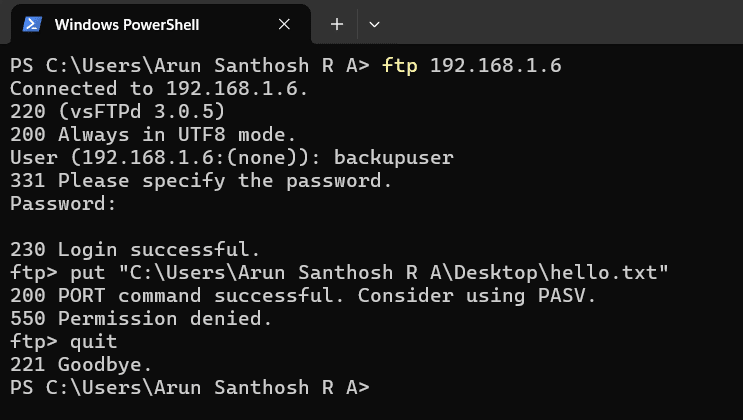Screen dimensions: 743x420
Task: Close the Windows PowerShell tab
Action: pos(284,24)
